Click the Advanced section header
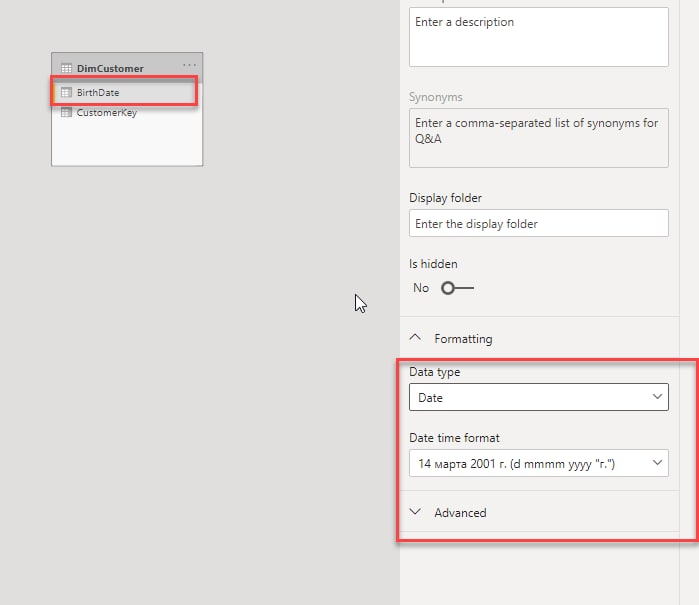The width and height of the screenshot is (699, 605). click(460, 513)
